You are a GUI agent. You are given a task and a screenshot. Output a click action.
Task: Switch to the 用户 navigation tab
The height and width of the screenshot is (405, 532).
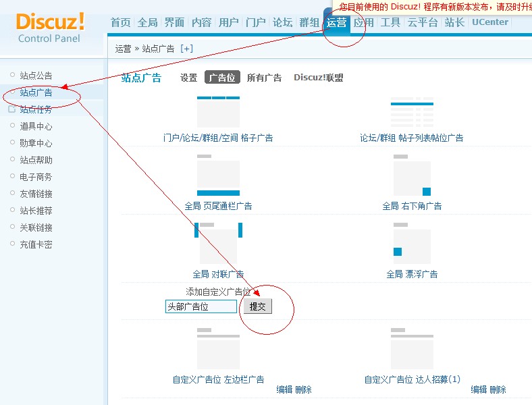pyautogui.click(x=228, y=22)
